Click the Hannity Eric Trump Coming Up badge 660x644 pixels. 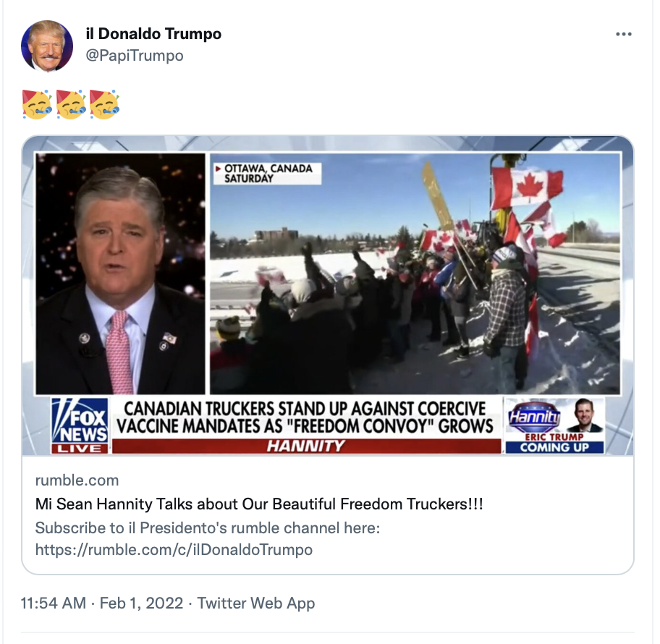[555, 425]
